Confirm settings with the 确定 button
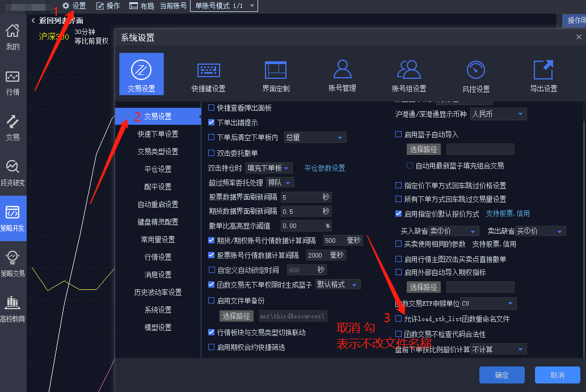The height and width of the screenshot is (392, 586). click(501, 375)
